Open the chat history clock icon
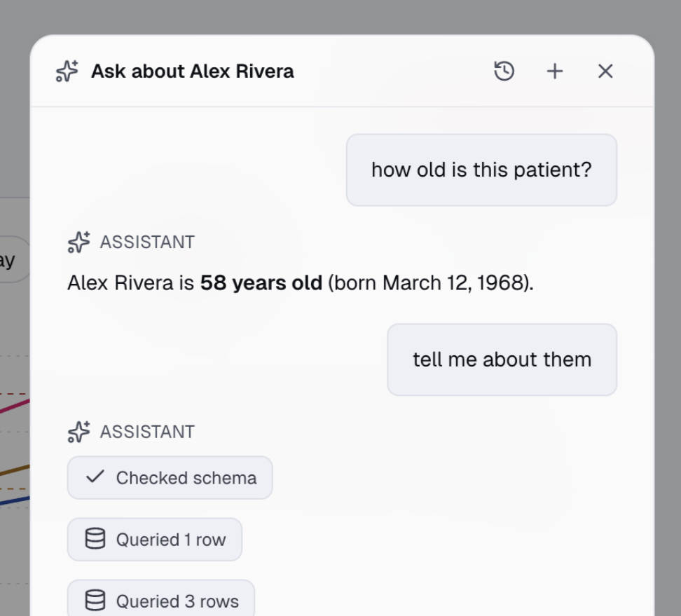Screen dimensions: 681x616 pyautogui.click(x=504, y=71)
